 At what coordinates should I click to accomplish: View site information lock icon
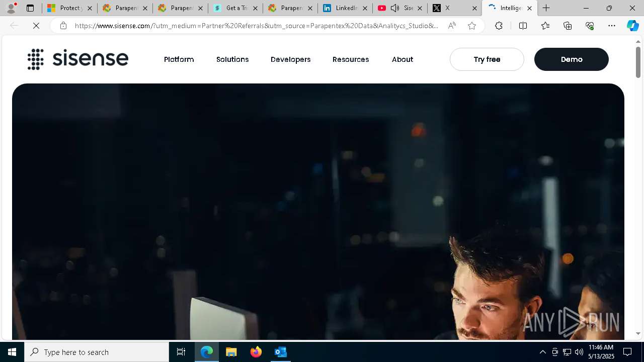(x=63, y=26)
